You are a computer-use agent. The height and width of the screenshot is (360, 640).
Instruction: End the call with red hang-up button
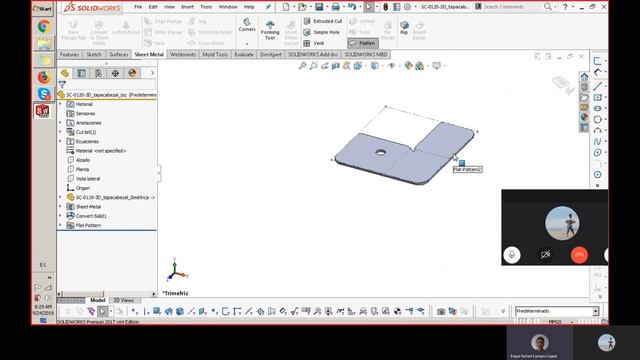point(579,255)
